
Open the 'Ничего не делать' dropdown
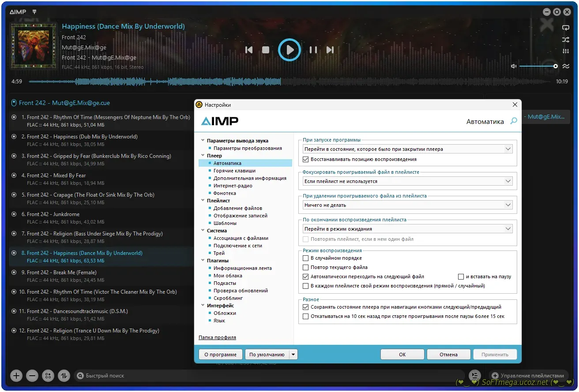click(407, 205)
